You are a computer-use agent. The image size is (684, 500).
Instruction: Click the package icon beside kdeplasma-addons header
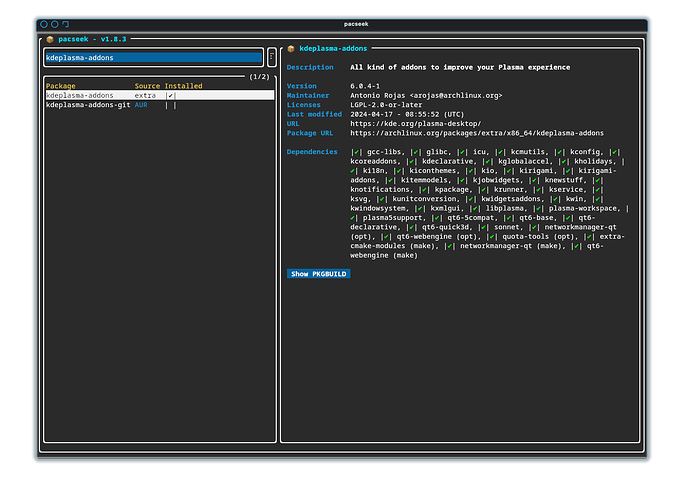pyautogui.click(x=291, y=49)
